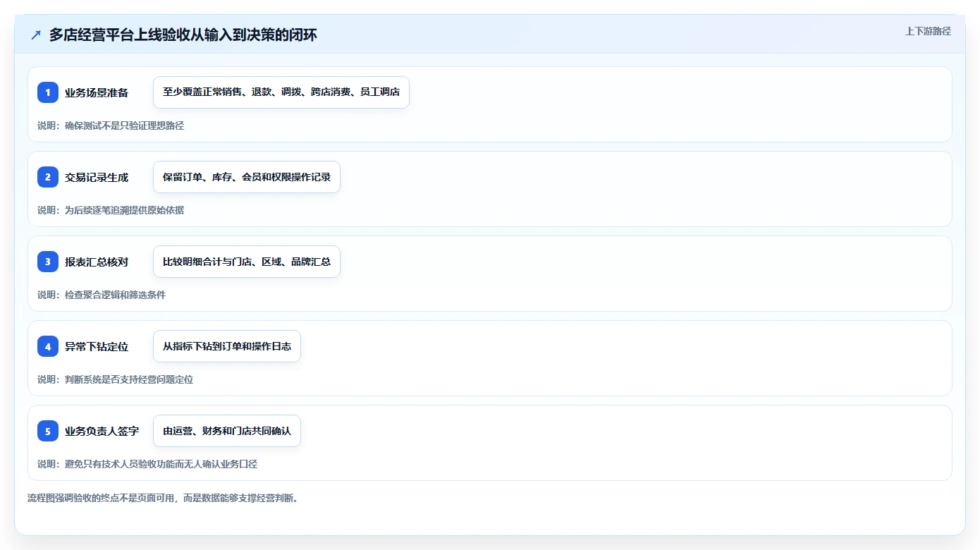Viewport: 980px width, 550px height.
Task: Click the 业务负责人签字 step title
Action: click(102, 431)
